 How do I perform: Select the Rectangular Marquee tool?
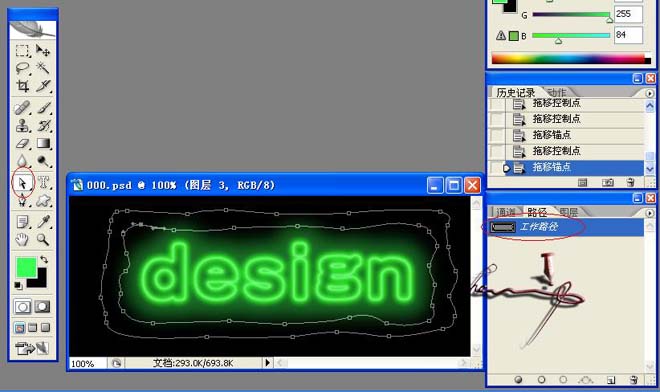click(x=22, y=51)
